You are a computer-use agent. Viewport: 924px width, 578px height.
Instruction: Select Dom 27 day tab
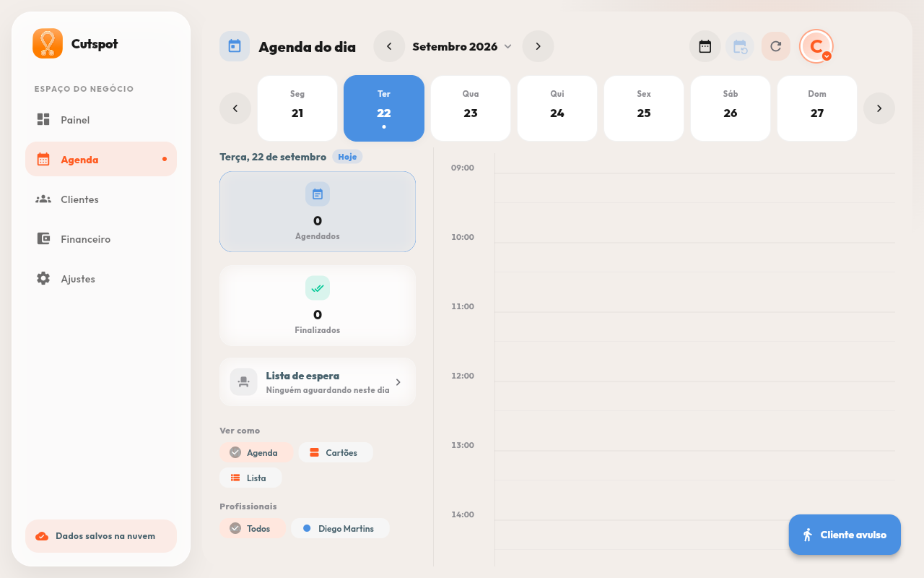817,108
